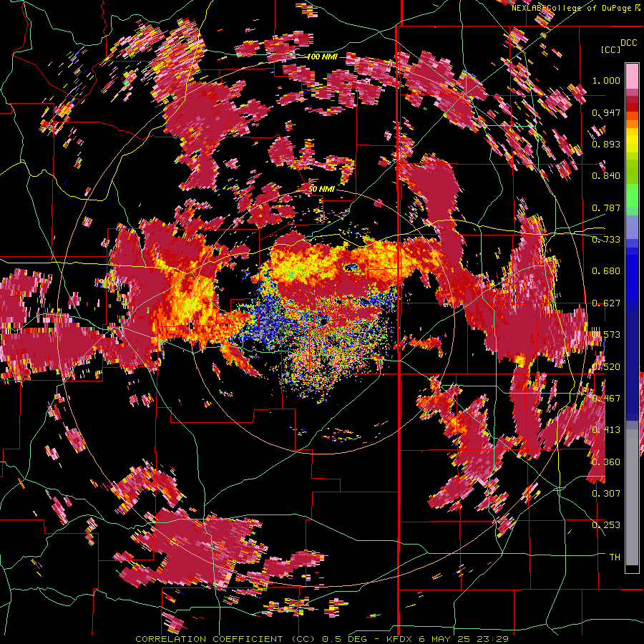Click the gray lower segment of color bar
Screen dimensions: 644x644
click(x=632, y=497)
